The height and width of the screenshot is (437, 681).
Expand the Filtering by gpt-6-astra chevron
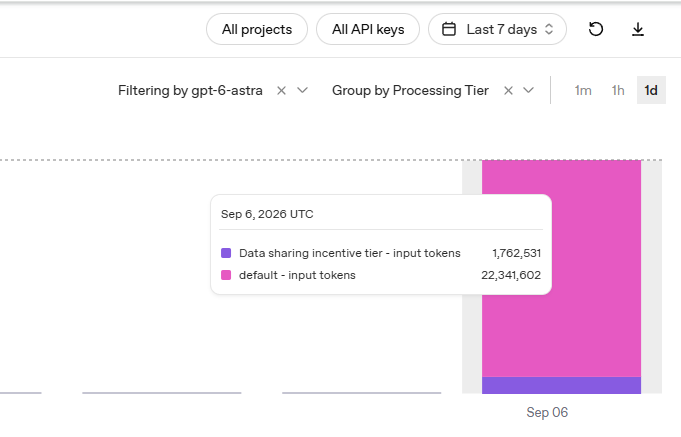pyautogui.click(x=302, y=90)
